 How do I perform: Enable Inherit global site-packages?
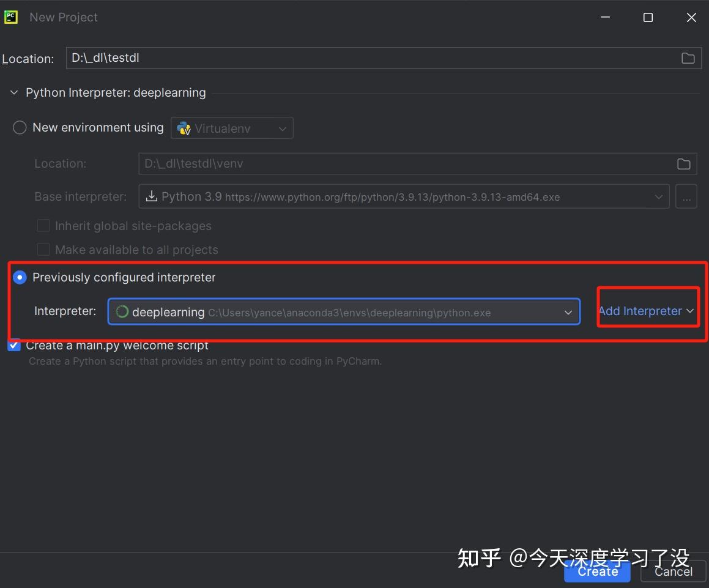pyautogui.click(x=43, y=225)
